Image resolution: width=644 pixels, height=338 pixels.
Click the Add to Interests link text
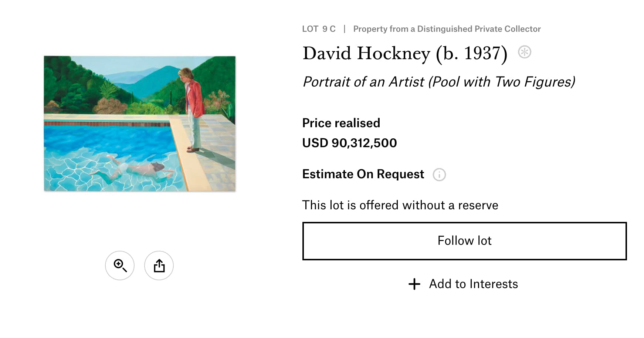click(x=473, y=284)
